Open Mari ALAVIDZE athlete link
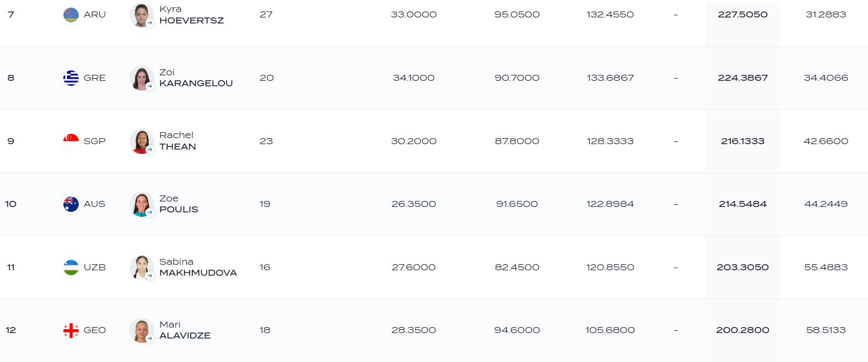Screen dimensions: 868x362 (185, 330)
